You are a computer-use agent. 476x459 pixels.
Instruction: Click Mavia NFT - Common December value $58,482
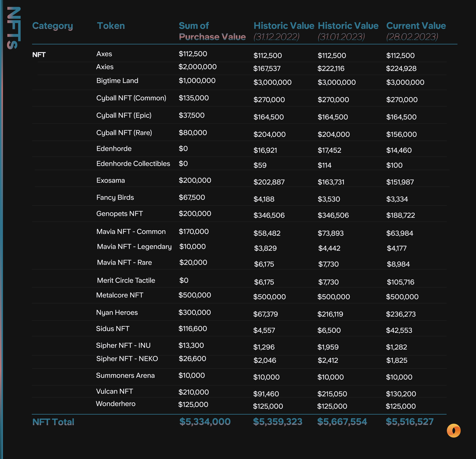coord(267,233)
